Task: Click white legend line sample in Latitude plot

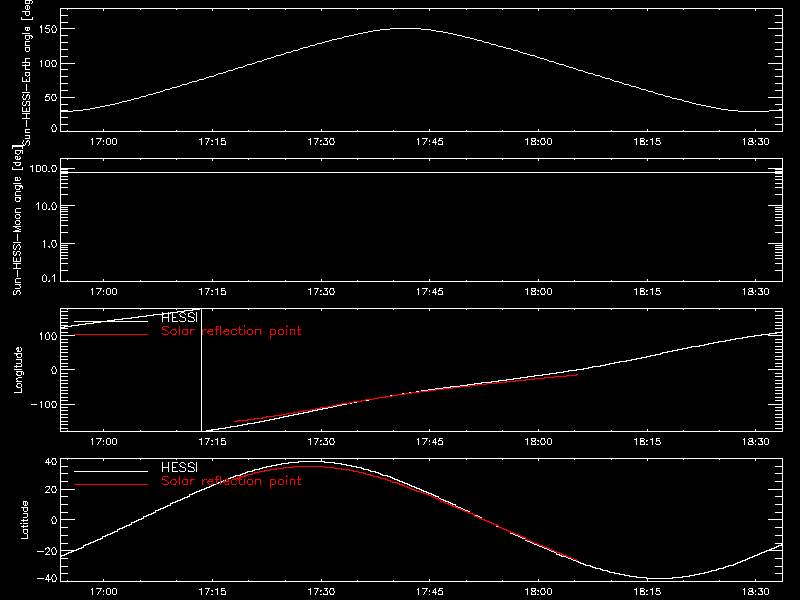Action: (111, 471)
